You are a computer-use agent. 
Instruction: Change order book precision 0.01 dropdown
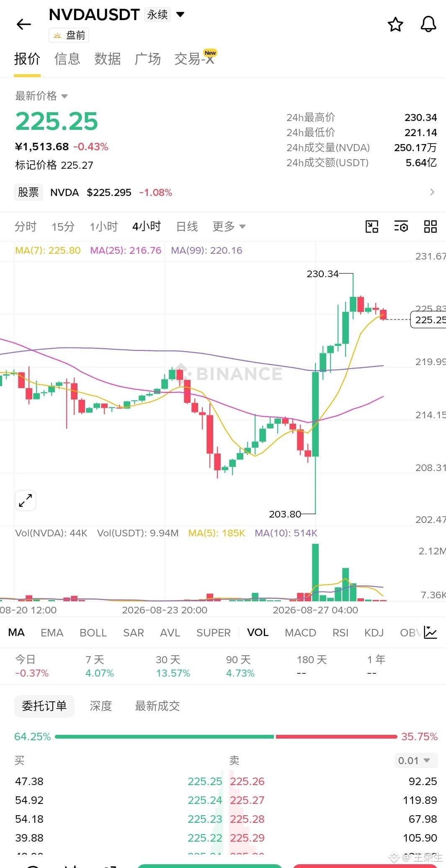(x=416, y=760)
